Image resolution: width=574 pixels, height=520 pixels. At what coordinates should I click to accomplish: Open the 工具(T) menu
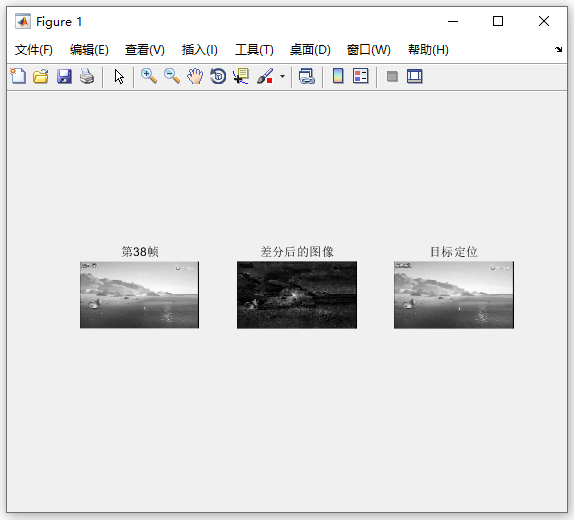click(x=254, y=50)
